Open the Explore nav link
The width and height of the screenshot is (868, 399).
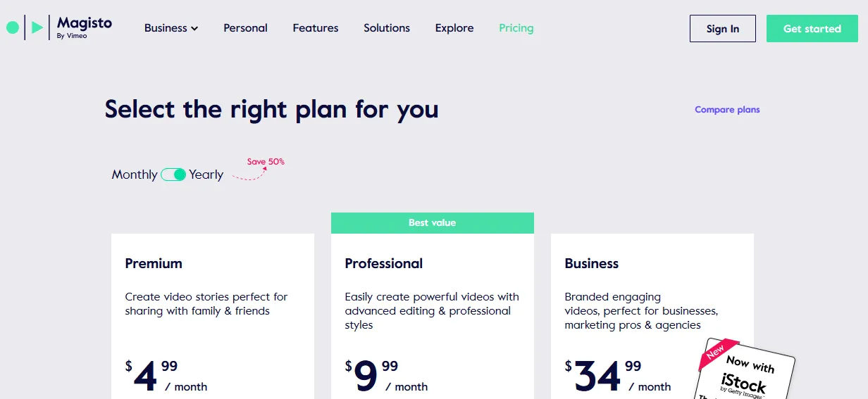pyautogui.click(x=454, y=28)
